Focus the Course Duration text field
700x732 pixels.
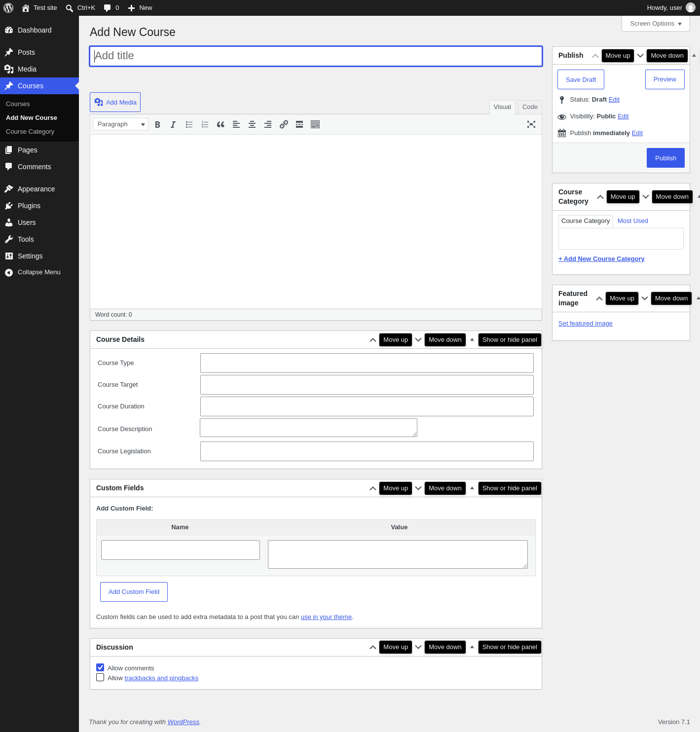coord(367,406)
